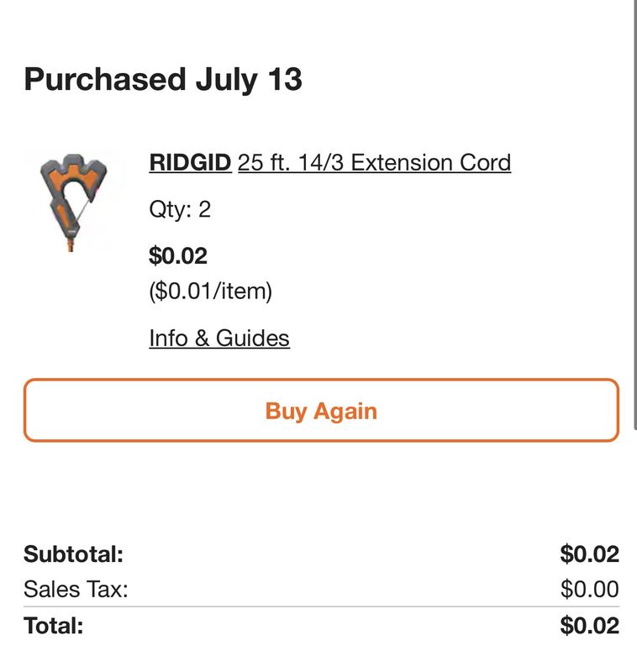Click the ($0.01/item) unit price text
The width and height of the screenshot is (637, 672).
click(210, 291)
